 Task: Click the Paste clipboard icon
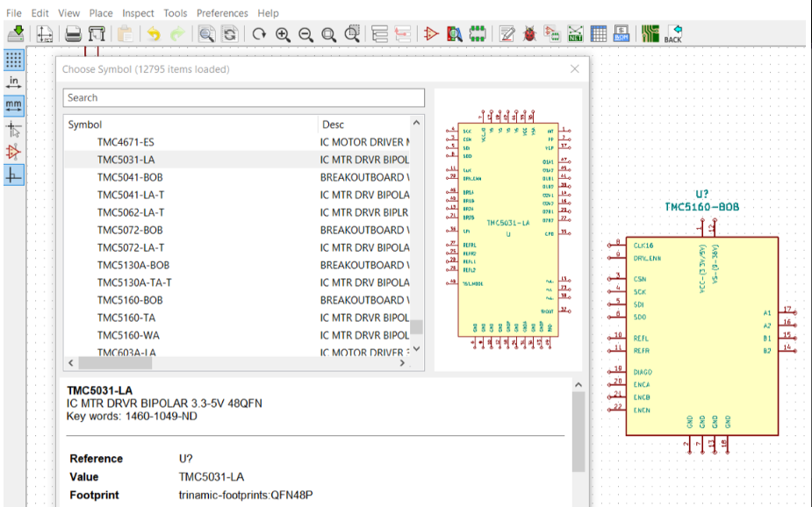pos(125,34)
